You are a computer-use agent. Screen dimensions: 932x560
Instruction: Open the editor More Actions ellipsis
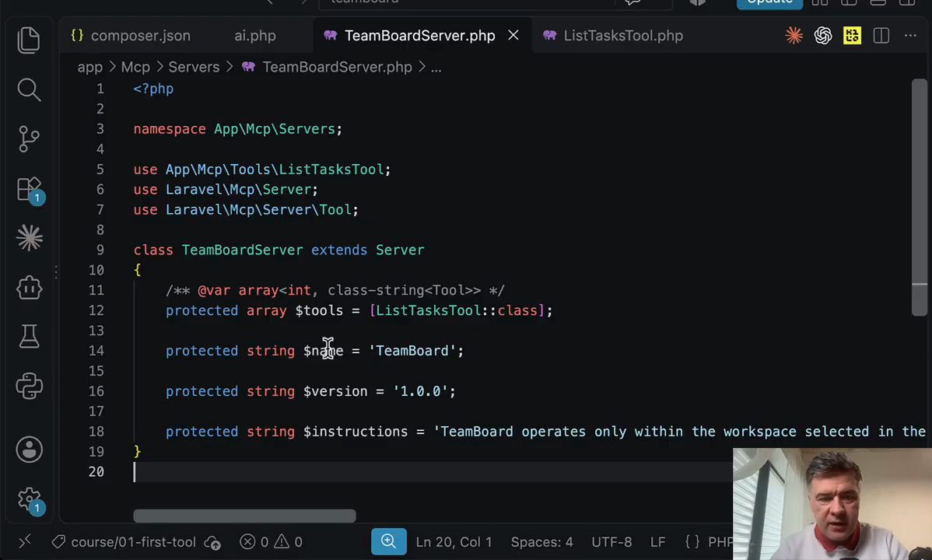pos(910,36)
